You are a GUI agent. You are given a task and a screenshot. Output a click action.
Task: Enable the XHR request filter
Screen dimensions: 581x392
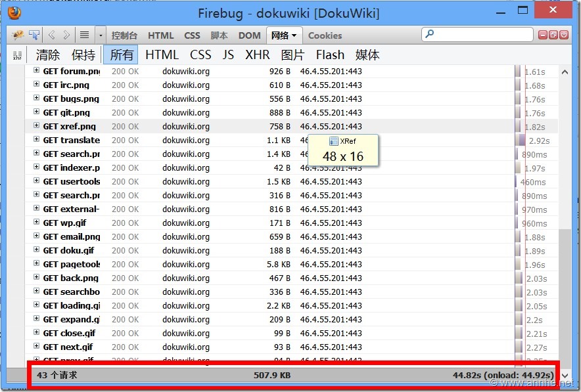click(x=258, y=55)
